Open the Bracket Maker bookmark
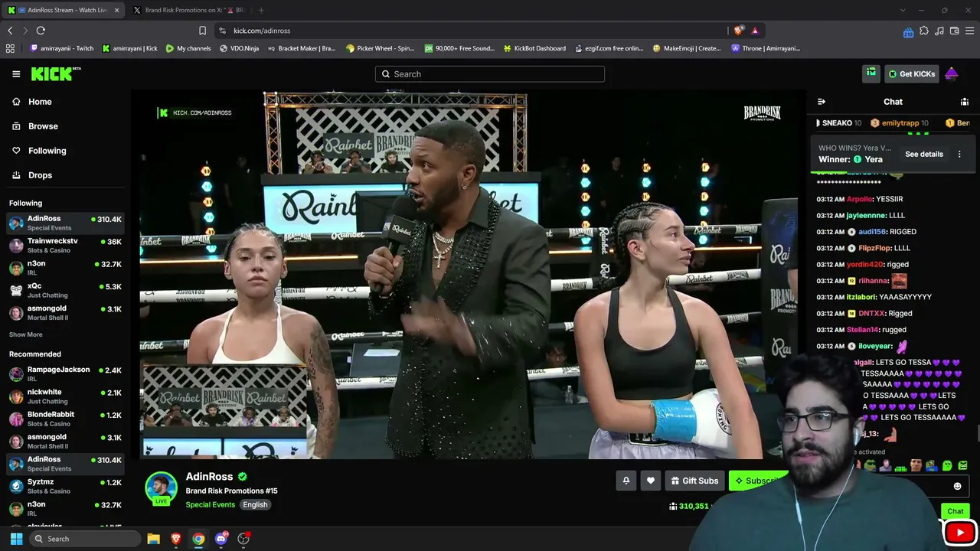The image size is (980, 551). (301, 48)
